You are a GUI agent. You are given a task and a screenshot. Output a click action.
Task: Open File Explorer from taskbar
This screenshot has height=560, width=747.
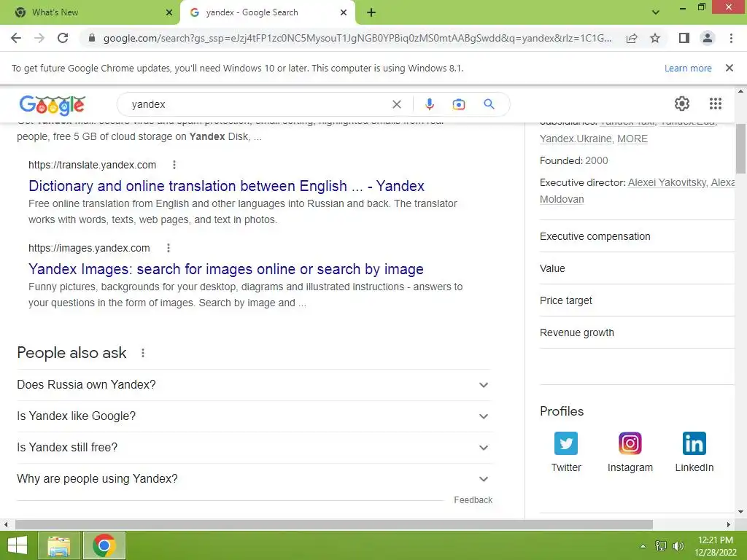click(x=59, y=545)
